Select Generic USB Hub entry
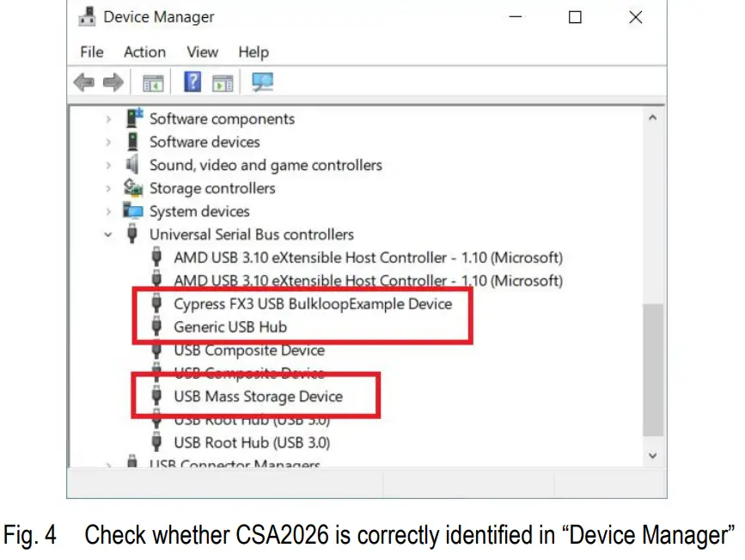This screenshot has width=745, height=560. coord(230,326)
